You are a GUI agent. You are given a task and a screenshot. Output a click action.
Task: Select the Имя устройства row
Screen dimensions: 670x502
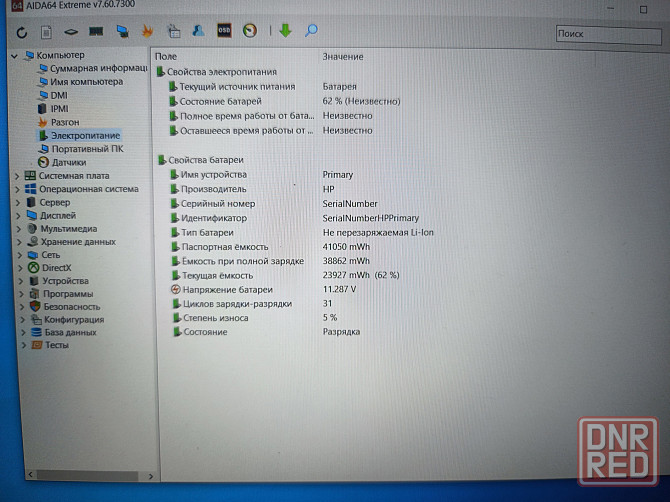tap(262, 174)
